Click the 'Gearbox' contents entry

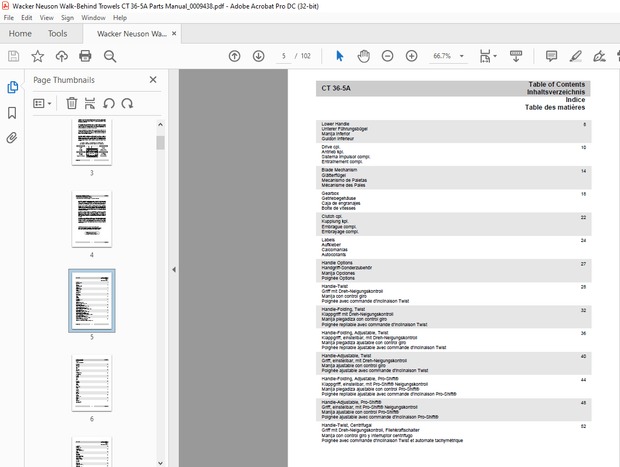454,200
